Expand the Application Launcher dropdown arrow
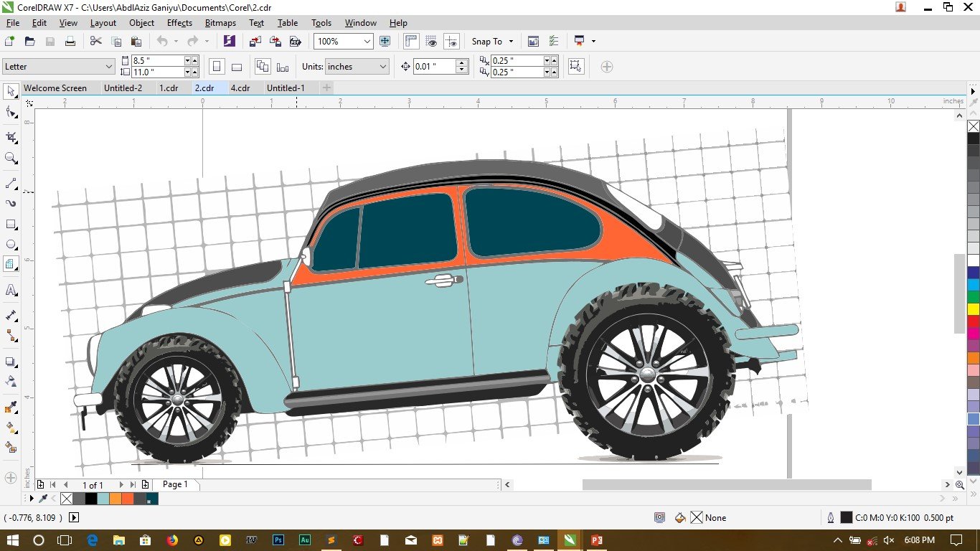Viewport: 980px width, 551px height. point(593,42)
